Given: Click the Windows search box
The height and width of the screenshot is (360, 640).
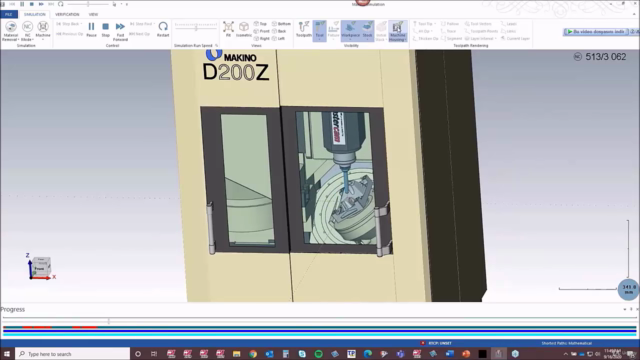Looking at the screenshot, I should click(x=73, y=354).
